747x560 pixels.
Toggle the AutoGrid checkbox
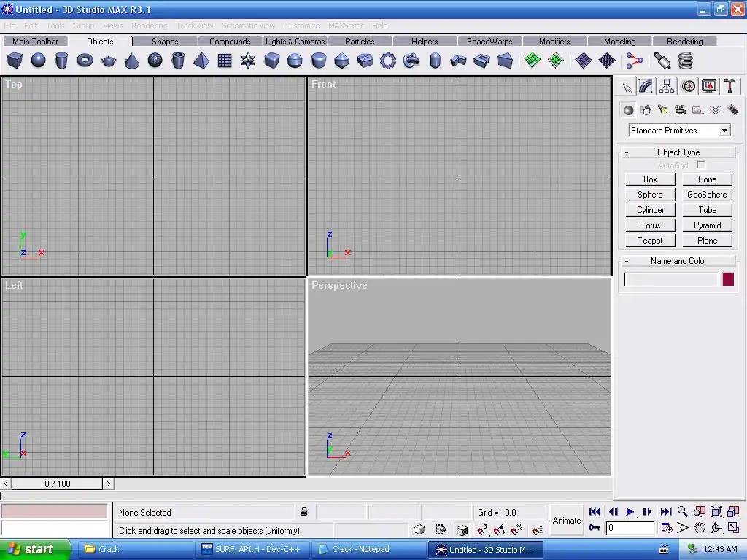click(701, 166)
